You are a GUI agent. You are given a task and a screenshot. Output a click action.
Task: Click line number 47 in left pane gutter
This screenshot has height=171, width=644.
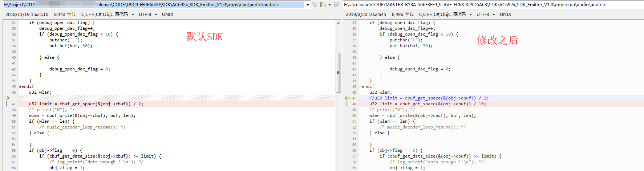click(14, 104)
